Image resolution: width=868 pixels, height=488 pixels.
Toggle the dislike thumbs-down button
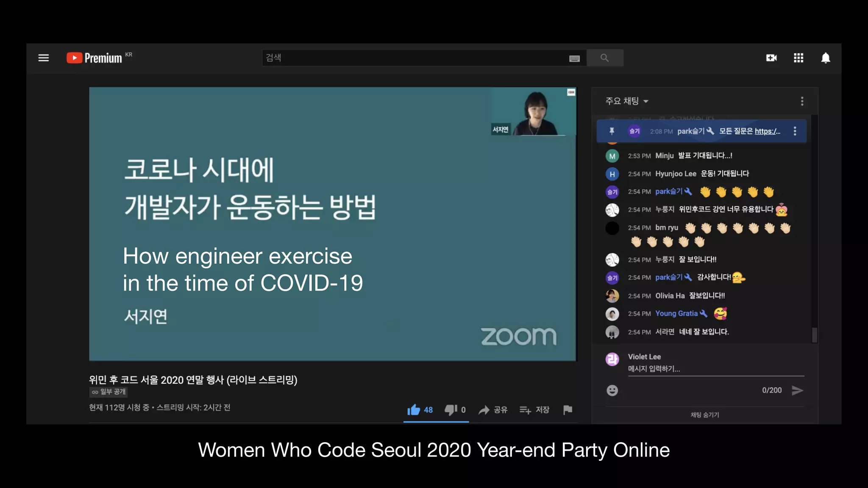(451, 410)
